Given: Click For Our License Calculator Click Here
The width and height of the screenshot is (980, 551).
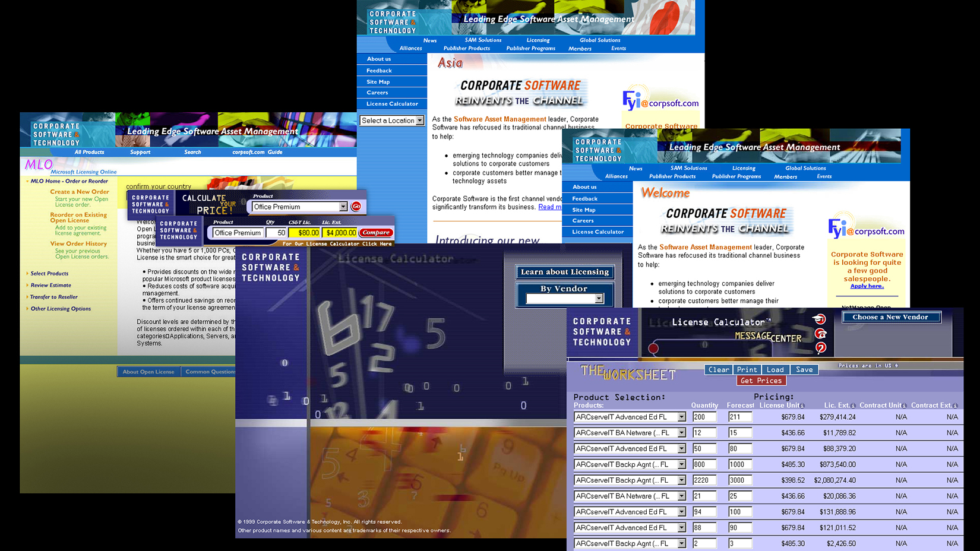Looking at the screenshot, I should pos(337,244).
